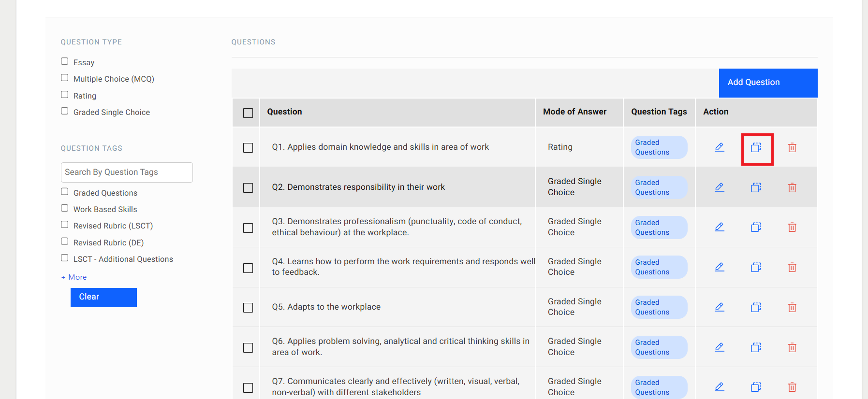Click the Clear filters button

(x=103, y=297)
